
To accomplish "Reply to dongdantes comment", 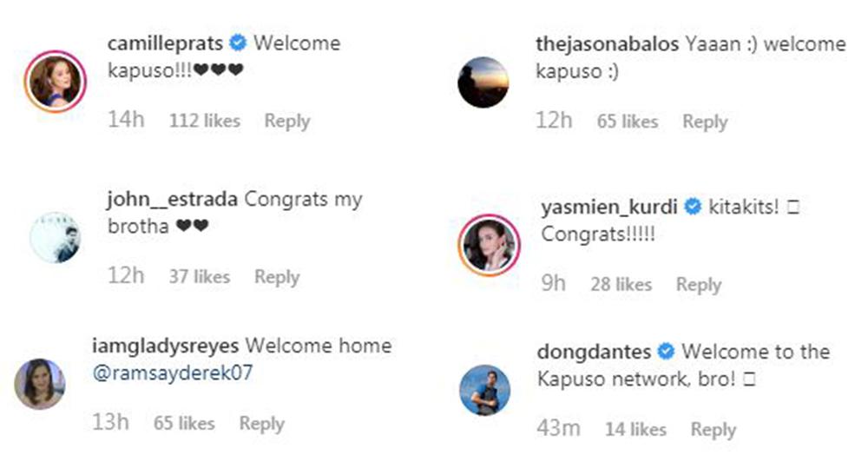I will tap(713, 429).
